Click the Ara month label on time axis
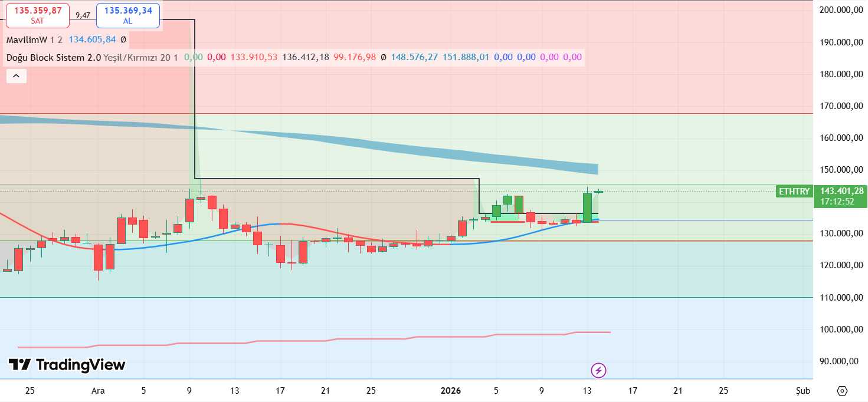The width and height of the screenshot is (868, 402). (98, 391)
